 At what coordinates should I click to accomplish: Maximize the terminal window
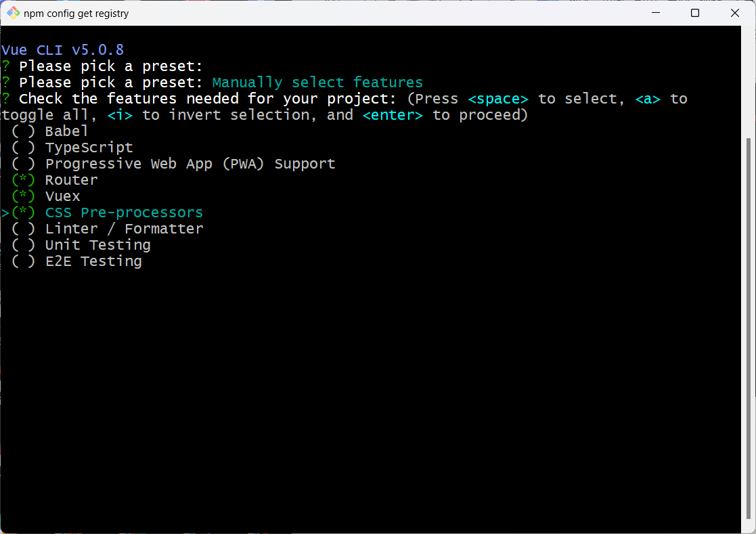tap(695, 13)
